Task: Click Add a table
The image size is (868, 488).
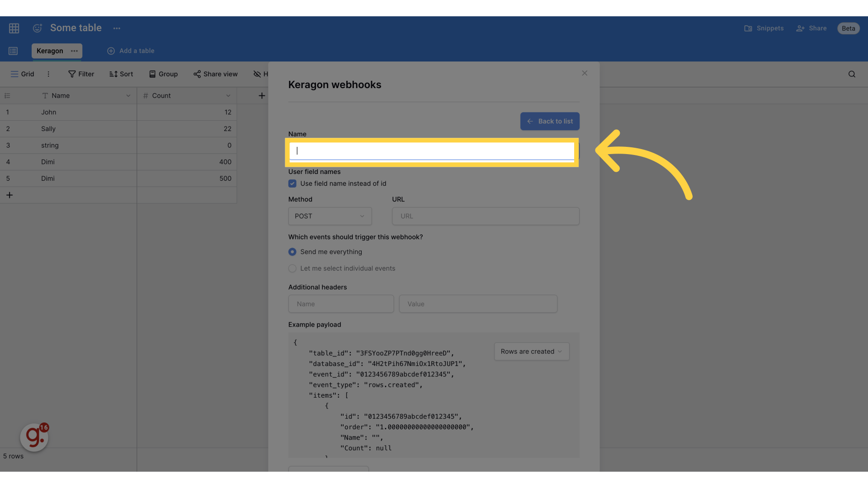Action: tap(131, 51)
